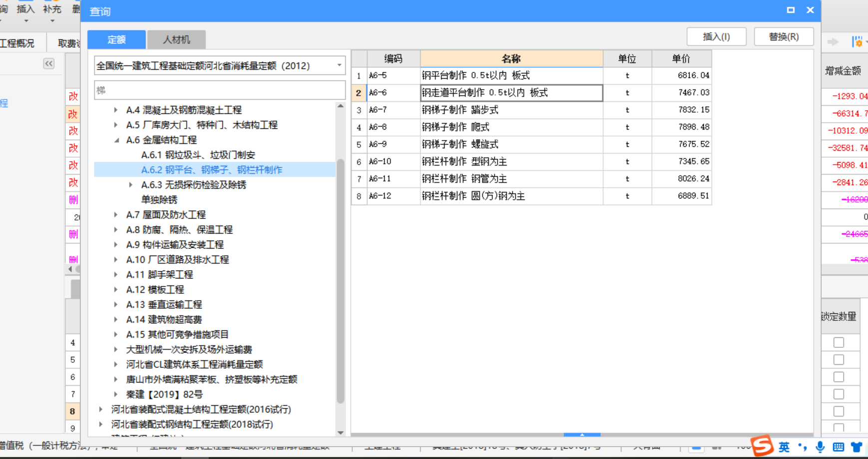This screenshot has height=459, width=868.
Task: Click the Sogou voice input microphone
Action: [x=820, y=447]
